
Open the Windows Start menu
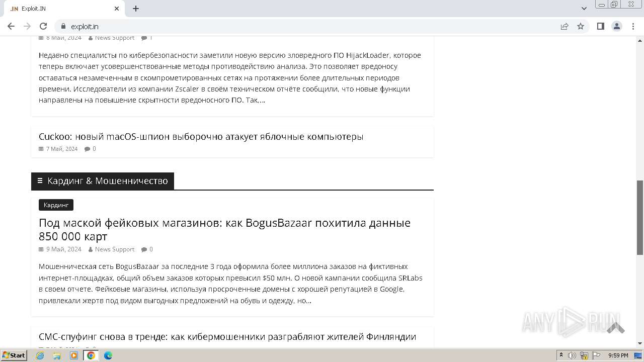[x=14, y=355]
